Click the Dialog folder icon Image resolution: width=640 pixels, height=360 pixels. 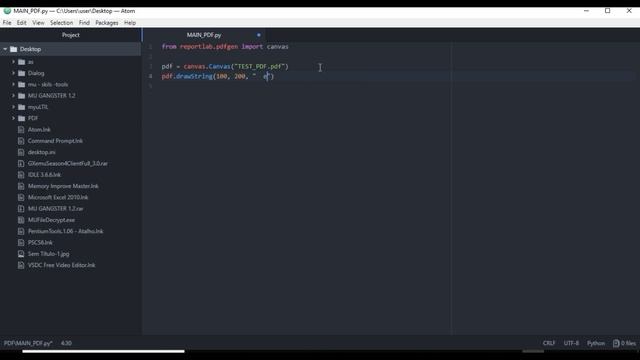pyautogui.click(x=22, y=73)
